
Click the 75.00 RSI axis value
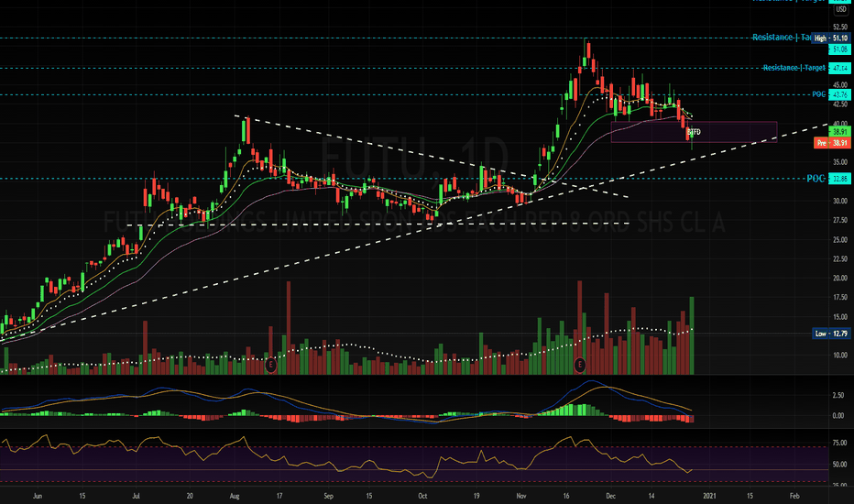840,444
